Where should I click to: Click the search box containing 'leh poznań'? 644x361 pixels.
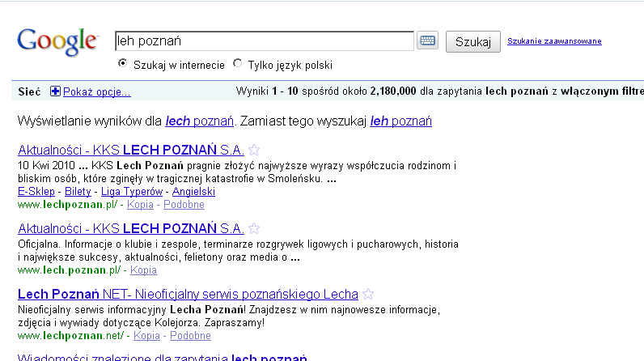click(x=265, y=40)
